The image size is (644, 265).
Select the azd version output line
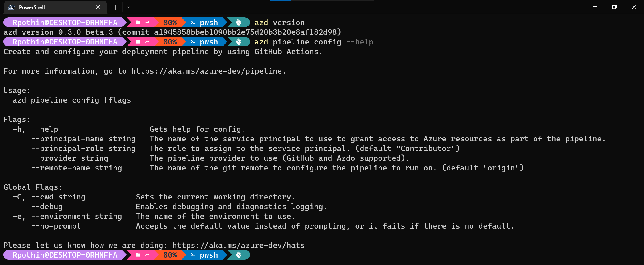(x=172, y=32)
